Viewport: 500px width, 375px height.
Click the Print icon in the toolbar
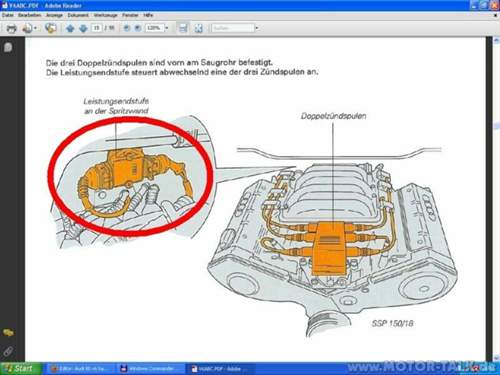coord(12,28)
